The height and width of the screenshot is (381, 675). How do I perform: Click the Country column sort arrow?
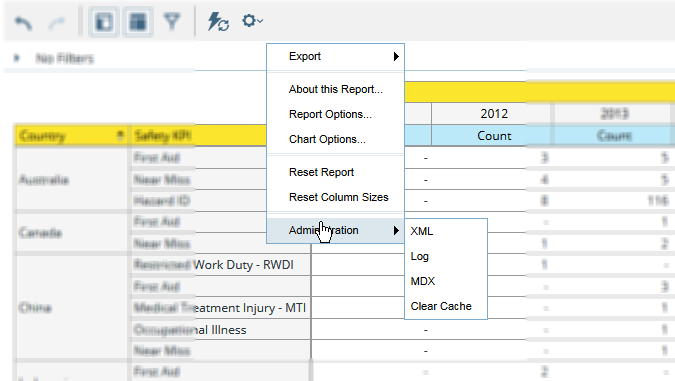(121, 136)
